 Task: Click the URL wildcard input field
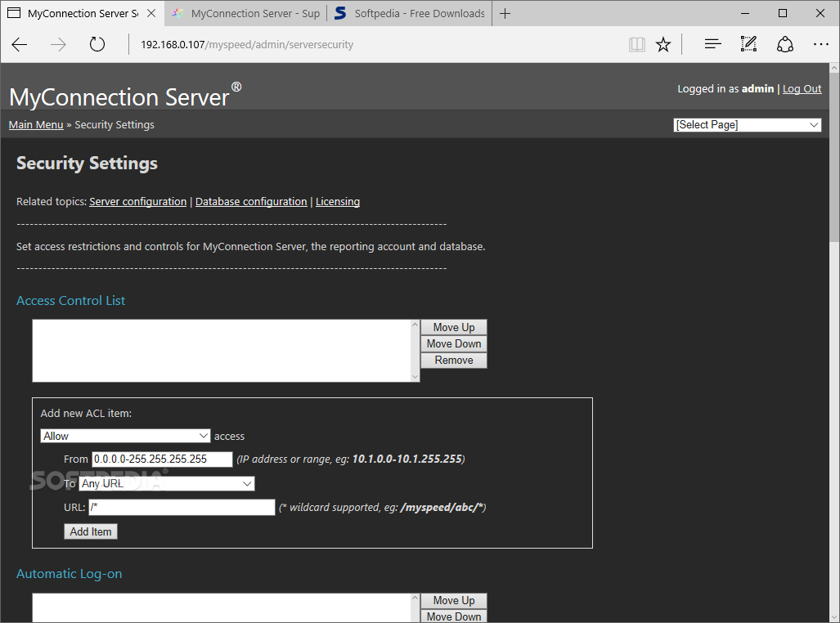182,507
